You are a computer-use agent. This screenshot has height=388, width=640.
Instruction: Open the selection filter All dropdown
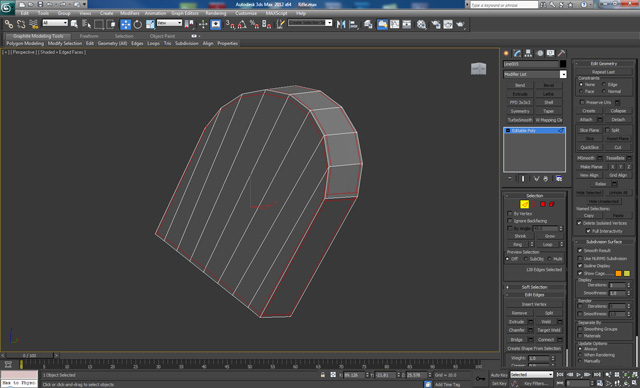pyautogui.click(x=55, y=23)
